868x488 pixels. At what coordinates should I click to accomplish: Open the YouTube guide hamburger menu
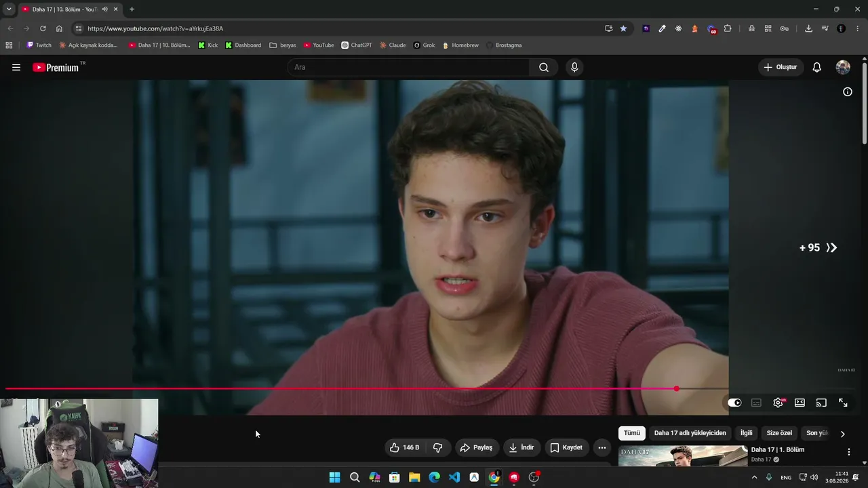click(x=16, y=67)
